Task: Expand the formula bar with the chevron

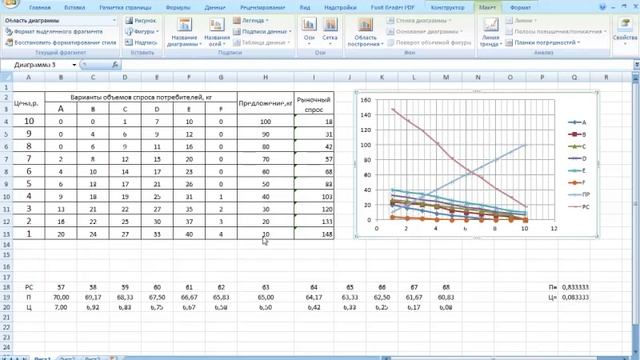Action: point(636,65)
